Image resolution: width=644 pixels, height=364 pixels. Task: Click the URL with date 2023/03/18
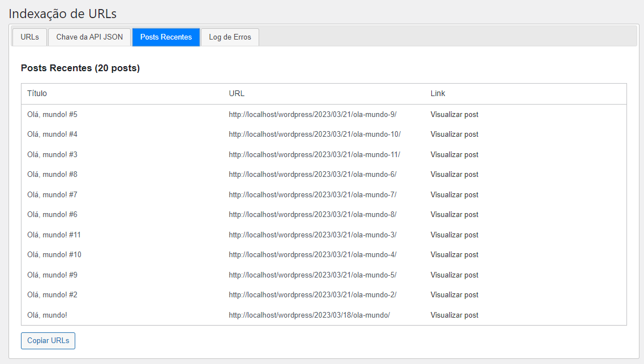coord(310,315)
